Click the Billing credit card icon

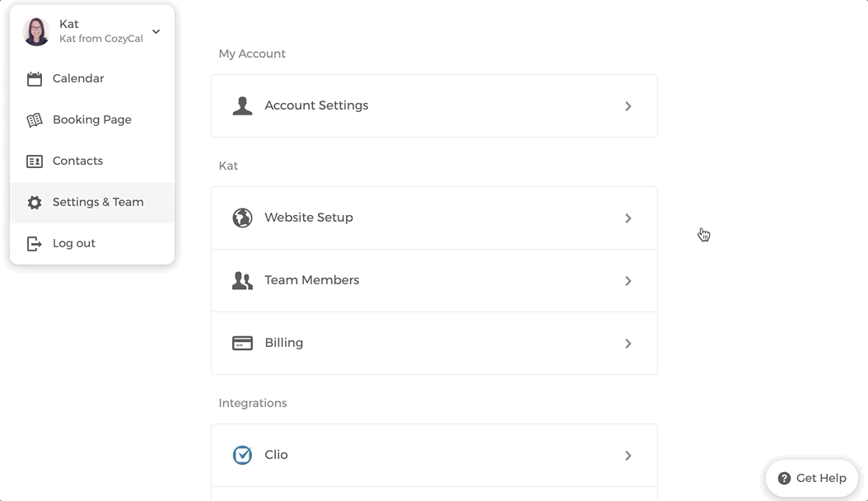click(242, 344)
